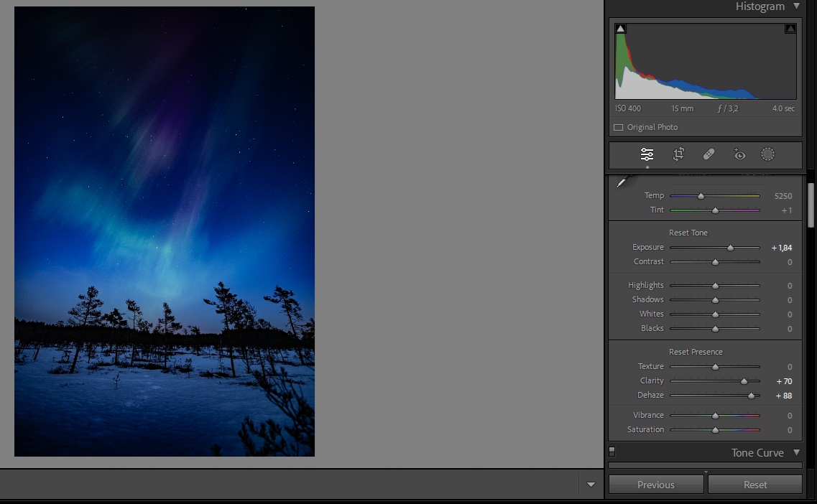Select the Healing bandage tool
817x504 pixels.
pyautogui.click(x=708, y=154)
